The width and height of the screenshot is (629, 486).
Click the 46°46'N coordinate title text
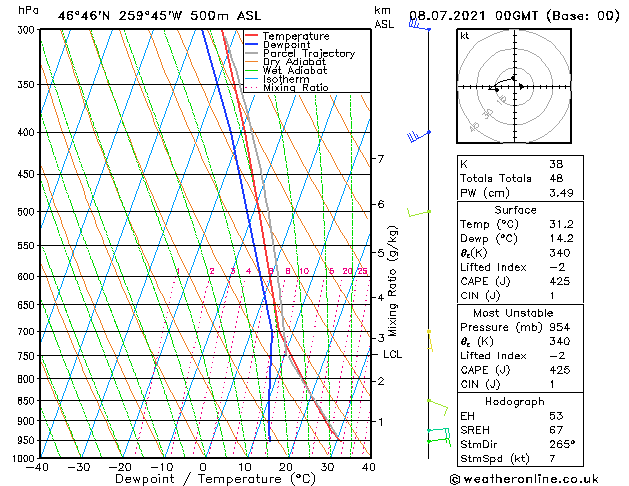pyautogui.click(x=83, y=16)
